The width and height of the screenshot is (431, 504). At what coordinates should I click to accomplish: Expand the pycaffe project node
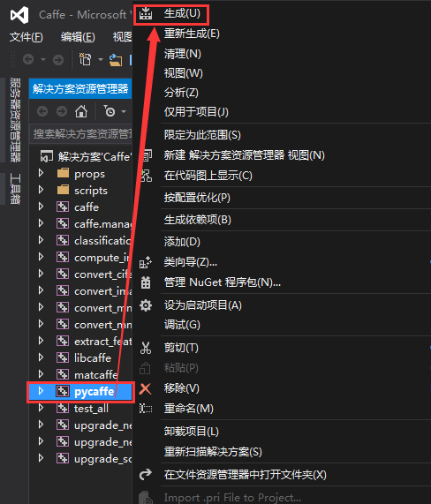pos(41,391)
